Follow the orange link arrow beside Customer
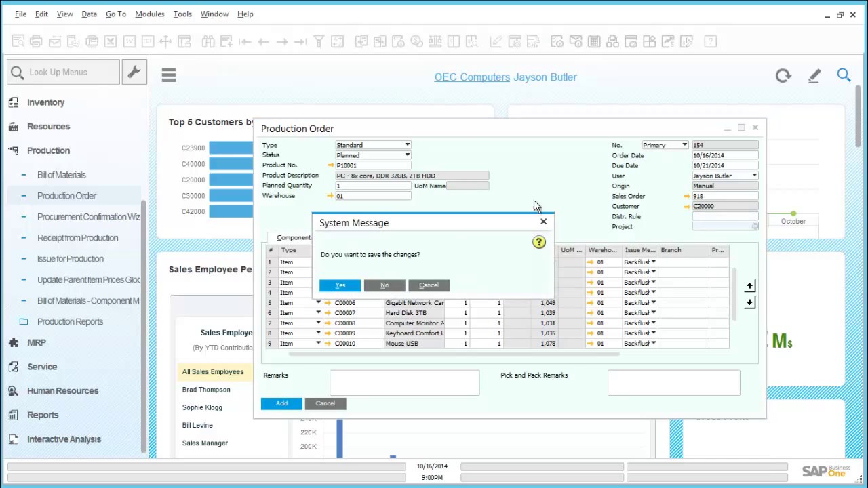The image size is (868, 488). point(686,206)
